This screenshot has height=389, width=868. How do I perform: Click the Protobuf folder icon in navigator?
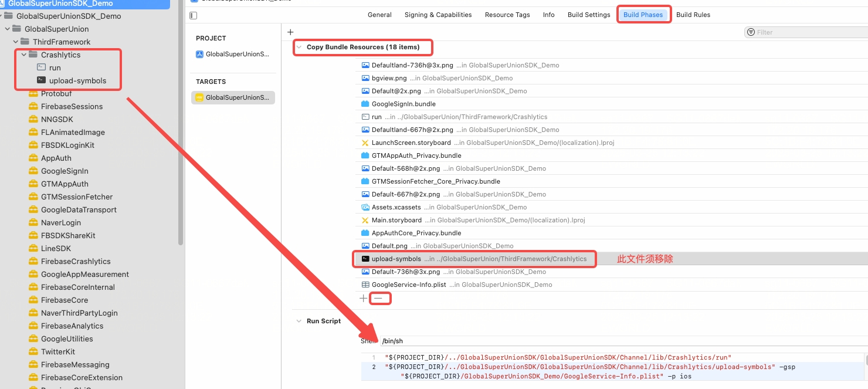click(x=33, y=93)
